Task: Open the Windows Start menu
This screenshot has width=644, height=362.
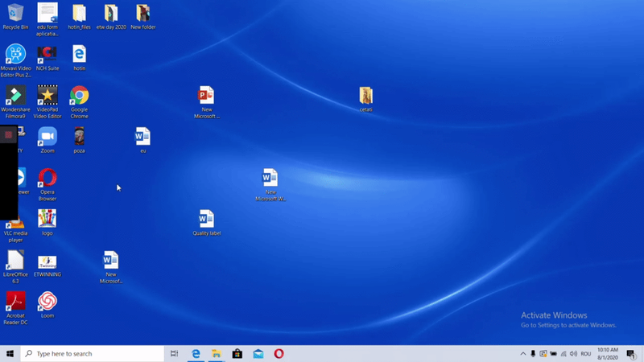Action: pos(10,354)
